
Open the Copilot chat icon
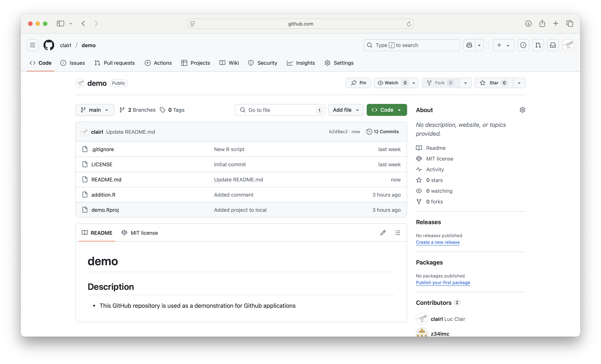click(x=469, y=45)
